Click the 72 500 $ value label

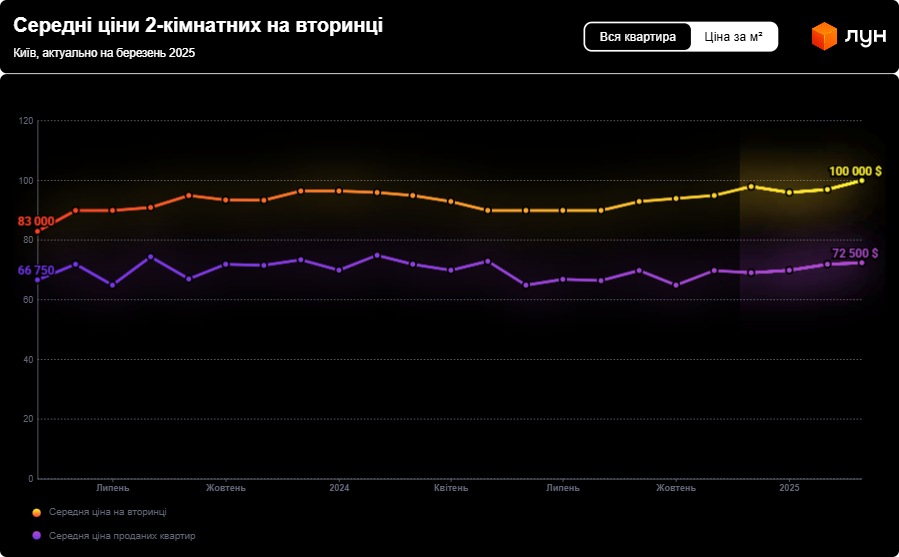click(x=855, y=253)
